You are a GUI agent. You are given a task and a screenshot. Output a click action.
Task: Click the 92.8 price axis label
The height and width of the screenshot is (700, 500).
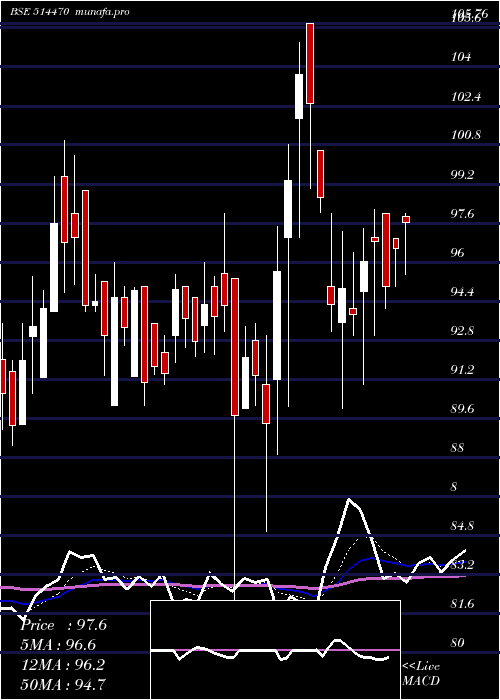coord(464,330)
